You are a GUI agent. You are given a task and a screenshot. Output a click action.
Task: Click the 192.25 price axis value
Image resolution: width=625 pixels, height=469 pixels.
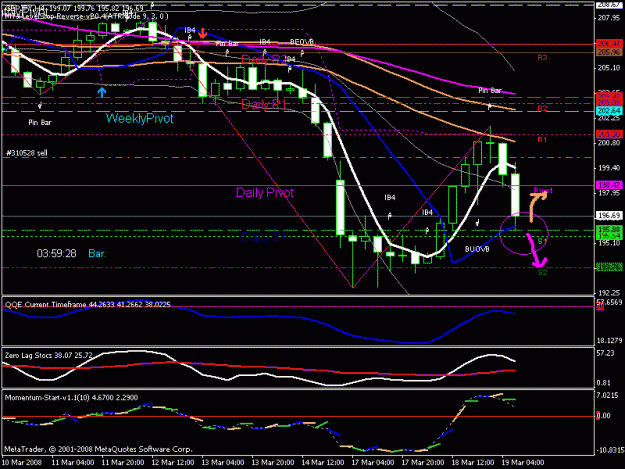click(609, 292)
